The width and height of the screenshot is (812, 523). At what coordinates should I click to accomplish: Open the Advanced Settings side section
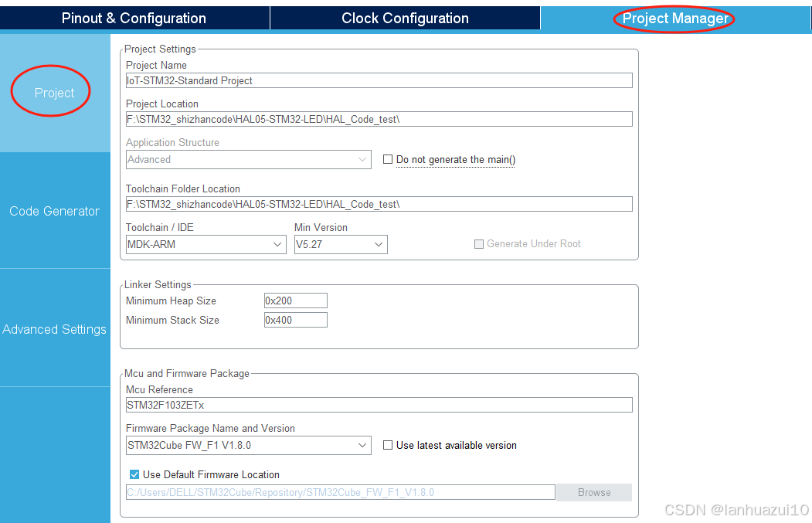(55, 329)
